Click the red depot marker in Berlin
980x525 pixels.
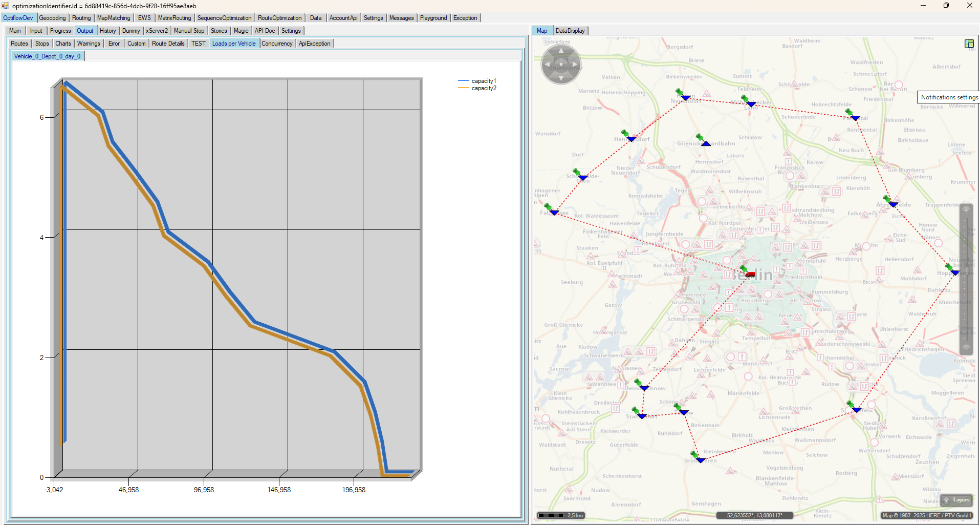pyautogui.click(x=750, y=275)
